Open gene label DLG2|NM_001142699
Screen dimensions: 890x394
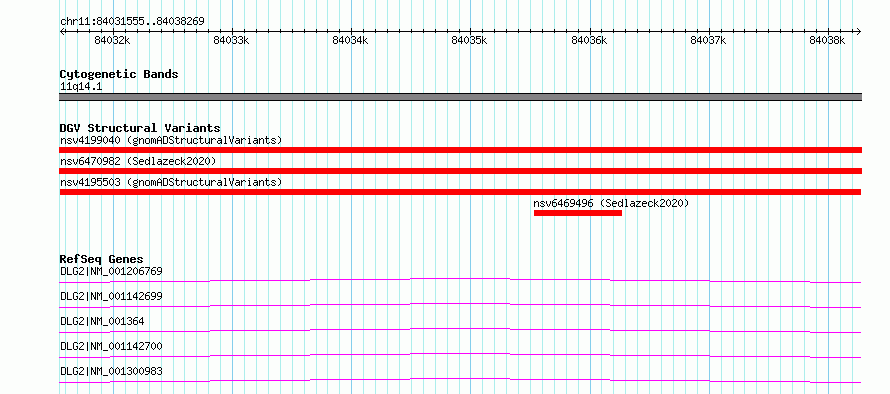[111, 296]
